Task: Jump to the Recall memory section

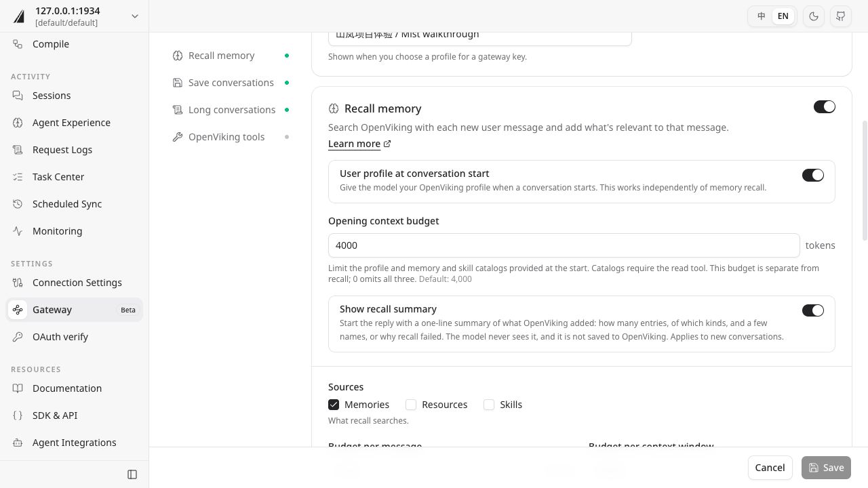Action: pos(231,56)
